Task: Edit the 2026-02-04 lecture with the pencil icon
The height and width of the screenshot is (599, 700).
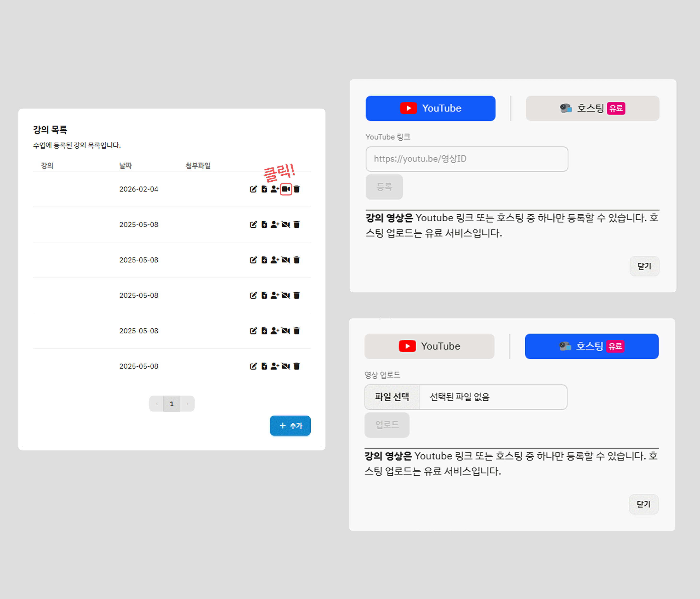Action: 253,189
